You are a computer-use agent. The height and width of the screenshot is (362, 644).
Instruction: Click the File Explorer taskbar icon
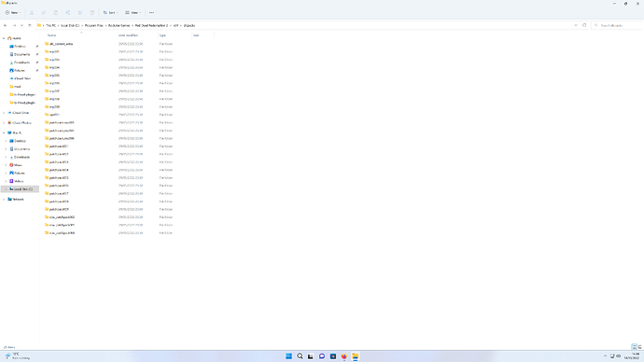[355, 356]
